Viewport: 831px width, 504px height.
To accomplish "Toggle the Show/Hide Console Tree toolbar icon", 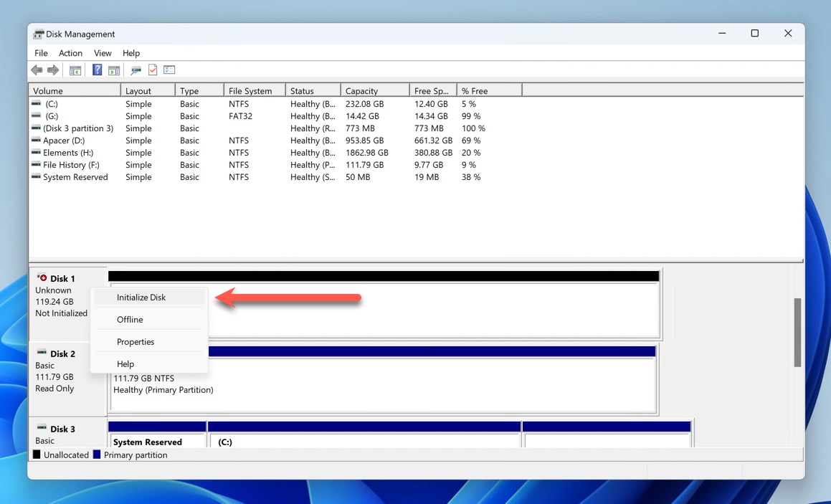I will click(75, 70).
